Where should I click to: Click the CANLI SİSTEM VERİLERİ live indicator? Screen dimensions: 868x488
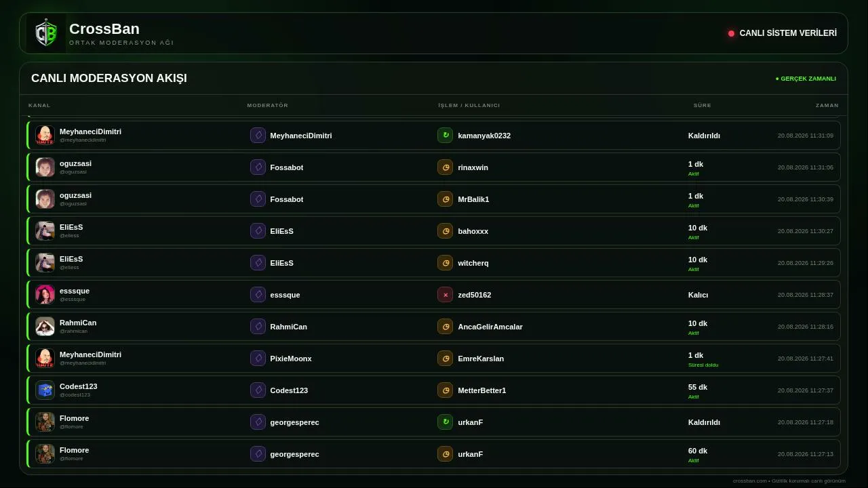[x=783, y=33]
